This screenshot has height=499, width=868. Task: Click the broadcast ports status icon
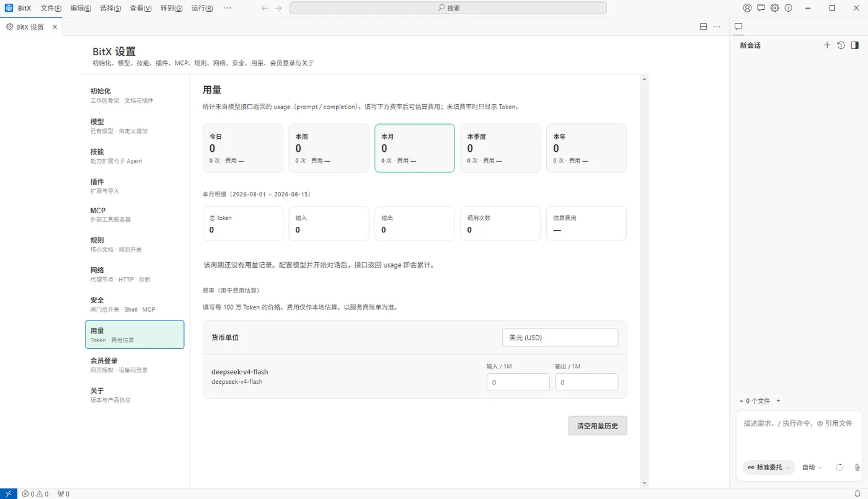pos(63,493)
